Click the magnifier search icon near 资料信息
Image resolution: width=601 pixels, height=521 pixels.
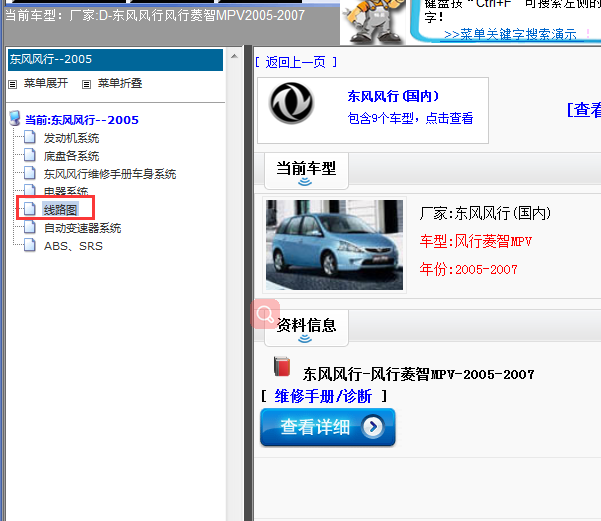pyautogui.click(x=265, y=314)
